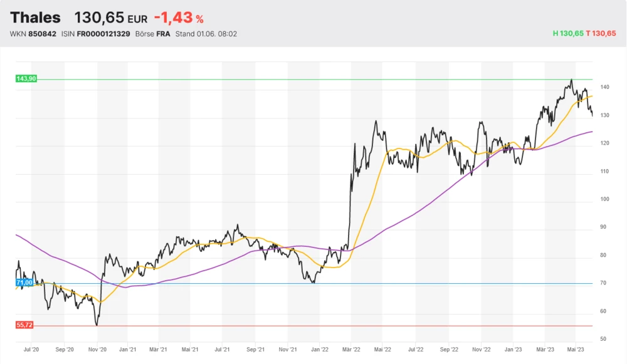This screenshot has height=364, width=627.
Task: Click the -1,43 % change value
Action: 179,18
